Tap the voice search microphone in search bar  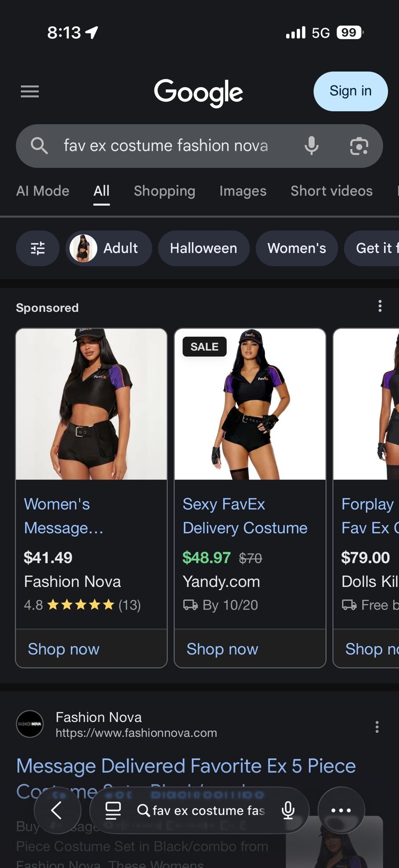point(311,146)
